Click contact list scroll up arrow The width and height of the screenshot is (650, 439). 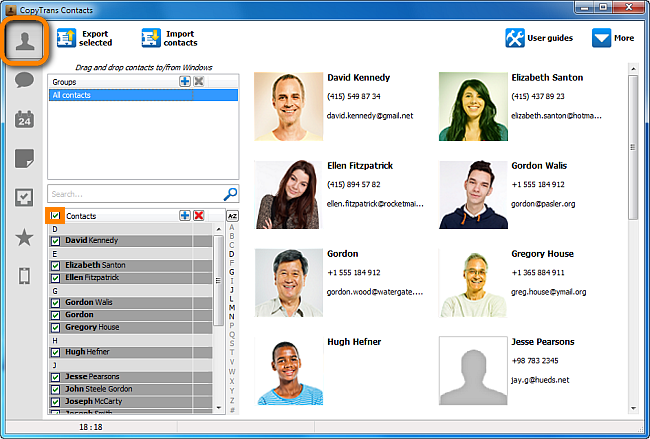point(219,229)
